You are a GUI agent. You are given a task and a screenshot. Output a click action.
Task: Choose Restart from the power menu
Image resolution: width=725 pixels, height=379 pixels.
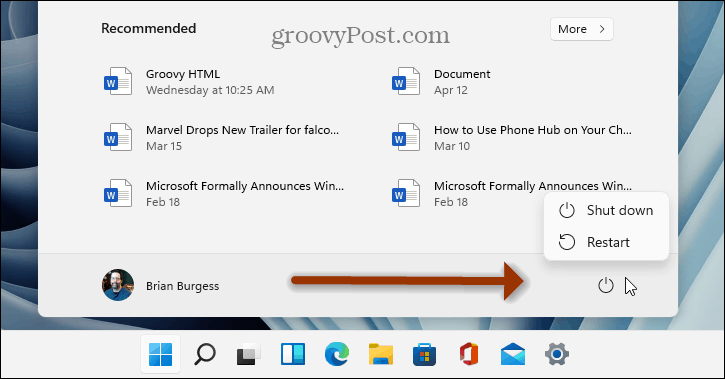[607, 242]
